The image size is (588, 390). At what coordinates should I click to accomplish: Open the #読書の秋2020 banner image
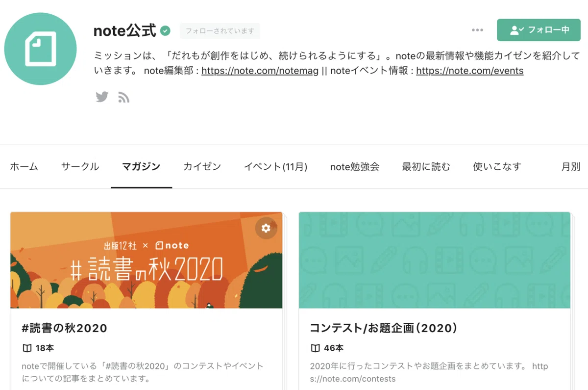coord(146,260)
